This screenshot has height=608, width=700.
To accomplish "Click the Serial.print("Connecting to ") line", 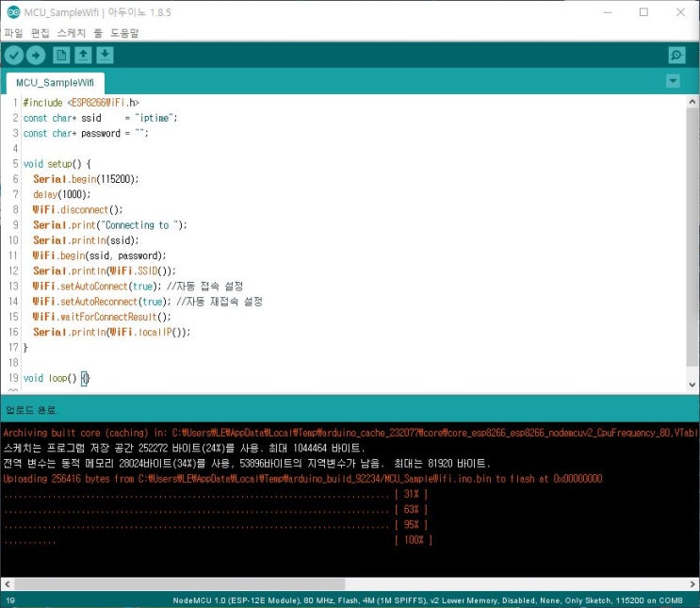I will 110,225.
